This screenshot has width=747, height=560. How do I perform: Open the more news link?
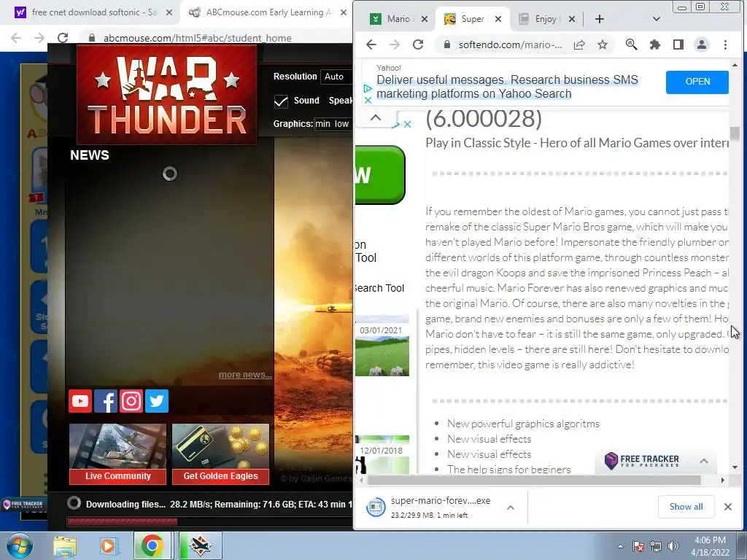point(245,375)
